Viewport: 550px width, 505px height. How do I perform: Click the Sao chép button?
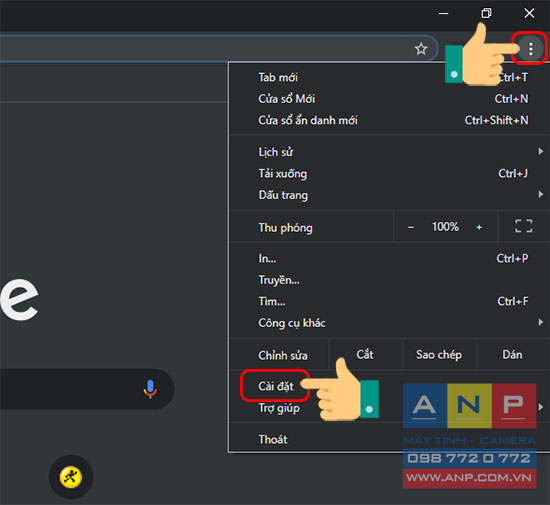[439, 355]
